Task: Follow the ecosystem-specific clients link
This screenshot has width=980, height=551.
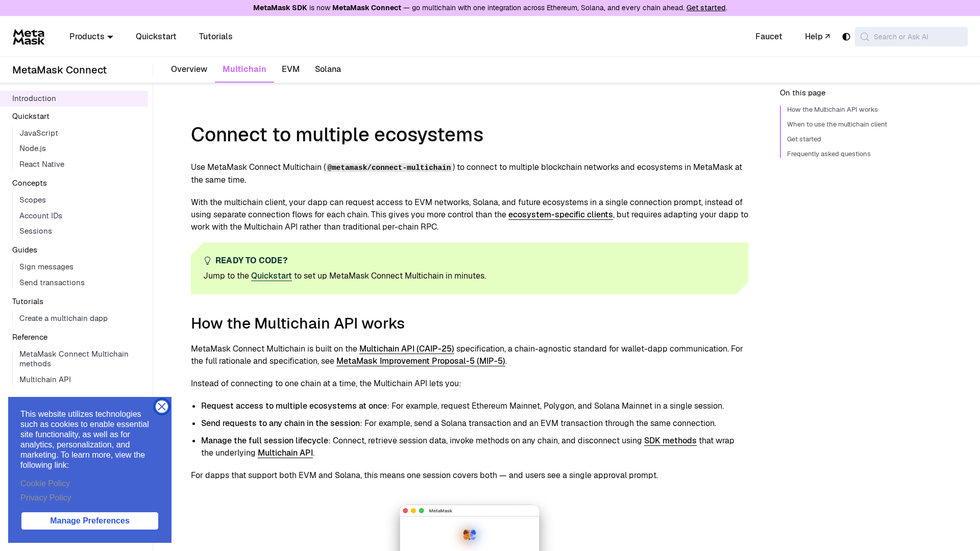Action: [560, 215]
